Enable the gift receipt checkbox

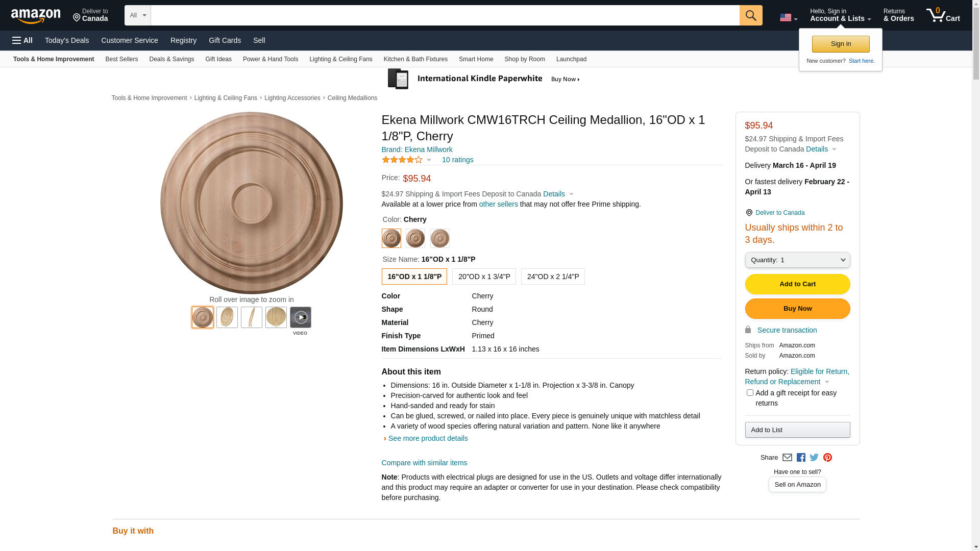[x=750, y=393]
